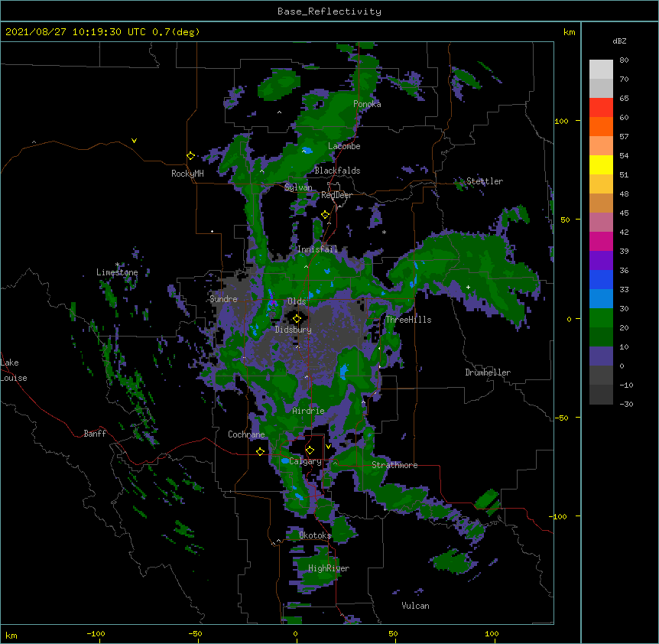Click the Stettler city label
The width and height of the screenshot is (659, 644).
(485, 181)
